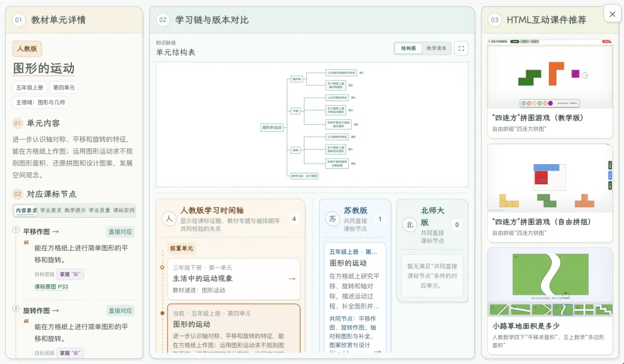Click the numbered circle 1 beside 平移作图
624x364 pixels.
[16, 229]
